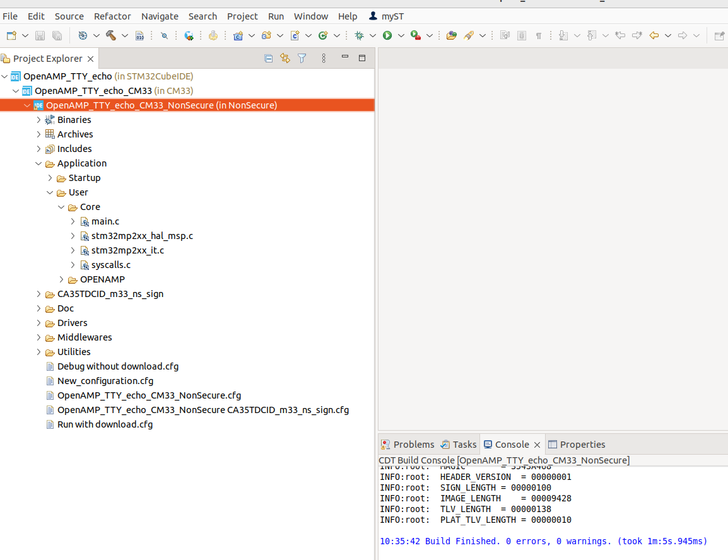728x560 pixels.
Task: Close the Console tab
Action: [x=537, y=445]
